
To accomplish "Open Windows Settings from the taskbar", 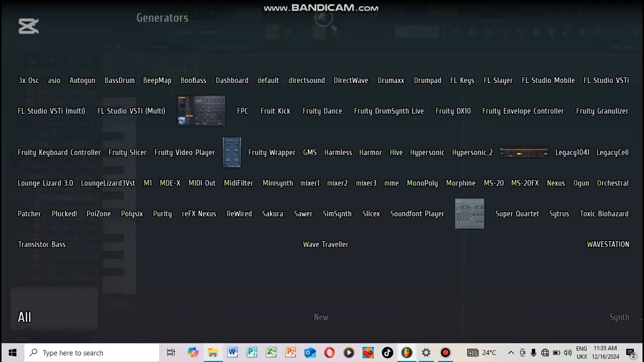I will [426, 352].
